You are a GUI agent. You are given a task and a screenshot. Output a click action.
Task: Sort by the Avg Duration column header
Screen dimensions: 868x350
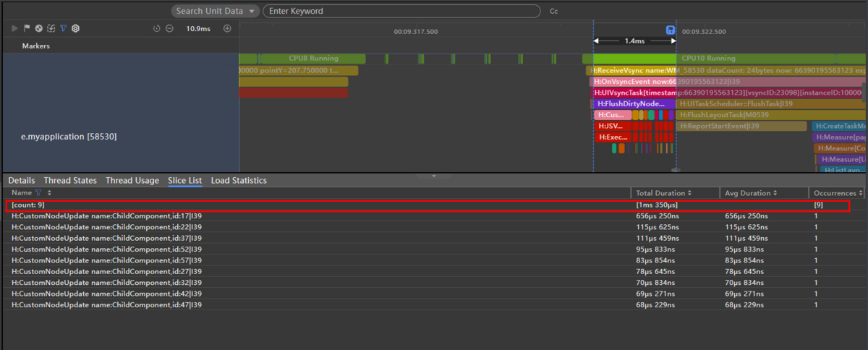click(x=751, y=193)
